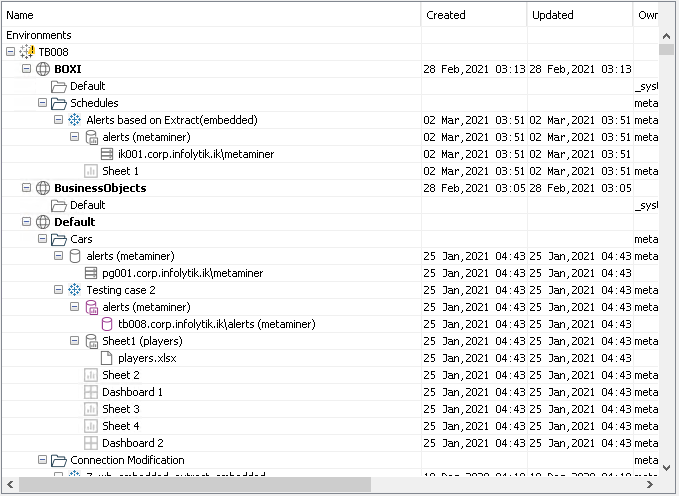Collapse the Sheet1 (players) datasource
Image resolution: width=679 pixels, height=496 pixels.
click(74, 341)
